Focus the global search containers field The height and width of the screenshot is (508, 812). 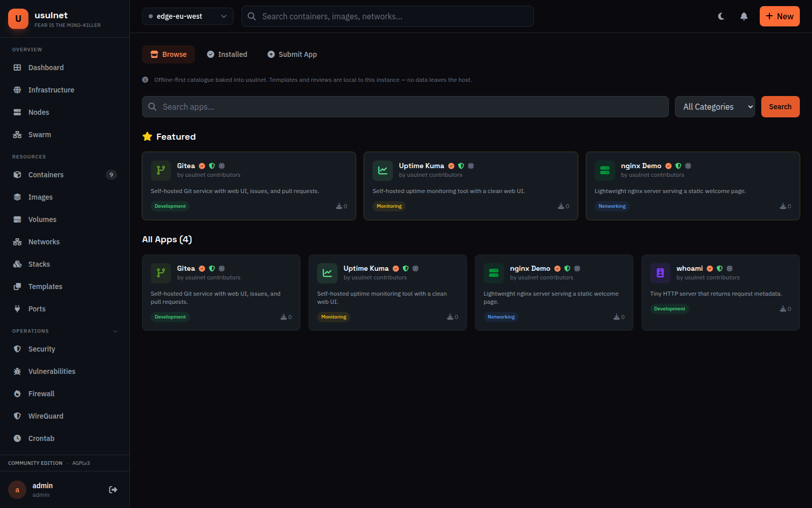click(388, 16)
